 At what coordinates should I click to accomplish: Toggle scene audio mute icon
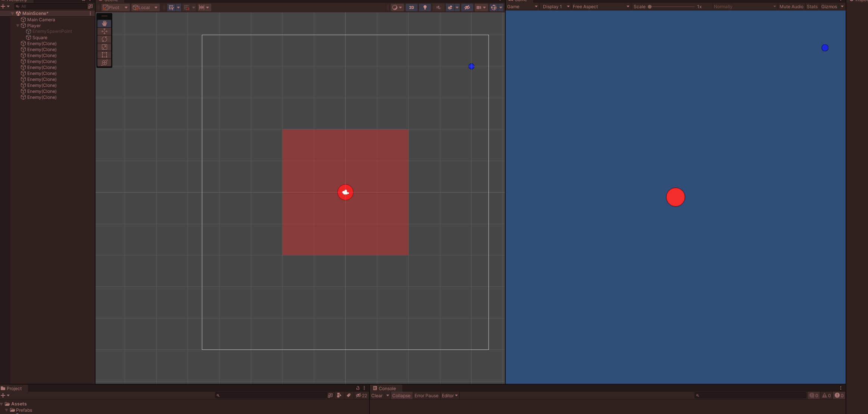coord(438,7)
